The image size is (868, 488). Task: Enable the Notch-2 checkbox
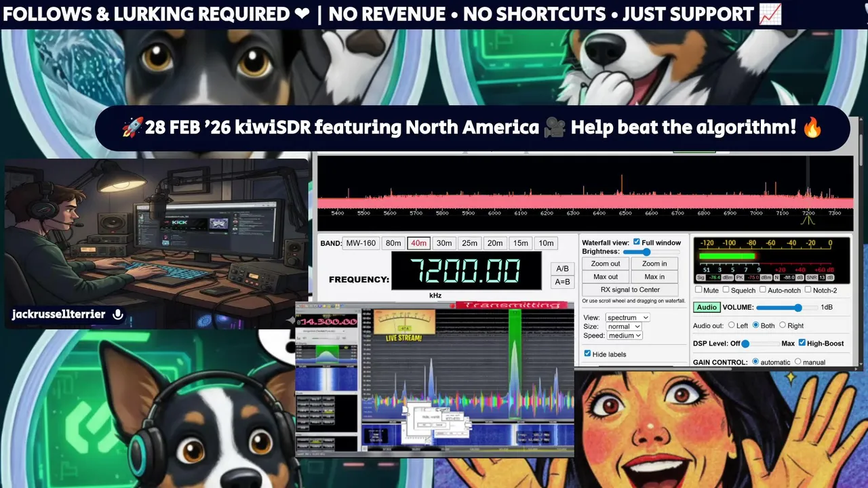tap(808, 290)
